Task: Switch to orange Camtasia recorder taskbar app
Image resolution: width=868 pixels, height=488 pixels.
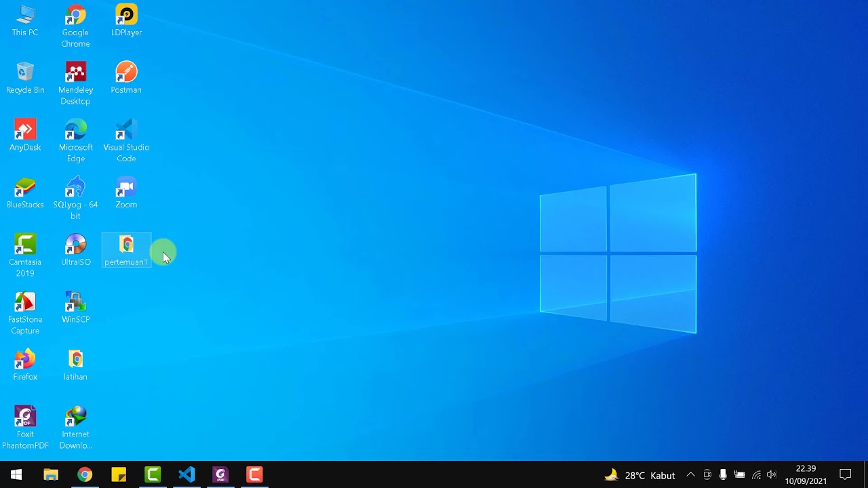Action: click(x=254, y=474)
